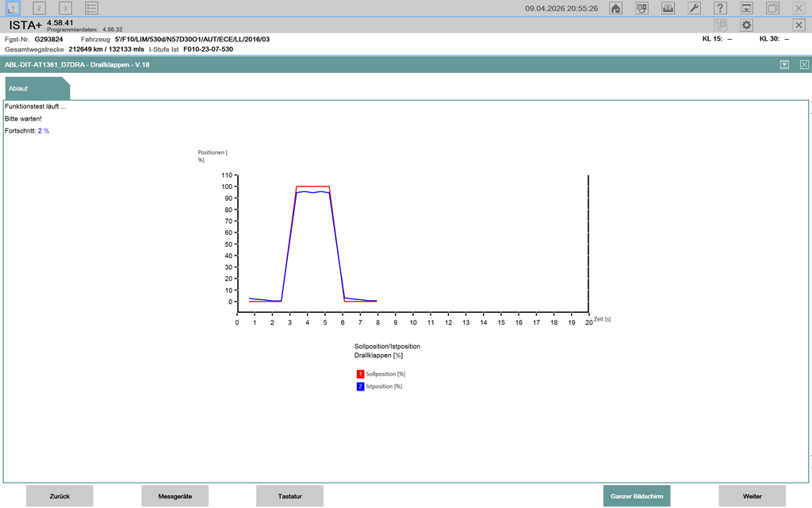Activate Ganzer Bildschirm full screen button
Image resolution: width=812 pixels, height=508 pixels.
(636, 496)
